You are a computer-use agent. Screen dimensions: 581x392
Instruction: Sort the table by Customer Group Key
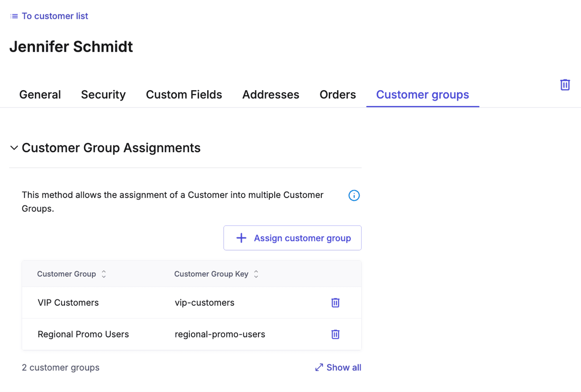256,274
